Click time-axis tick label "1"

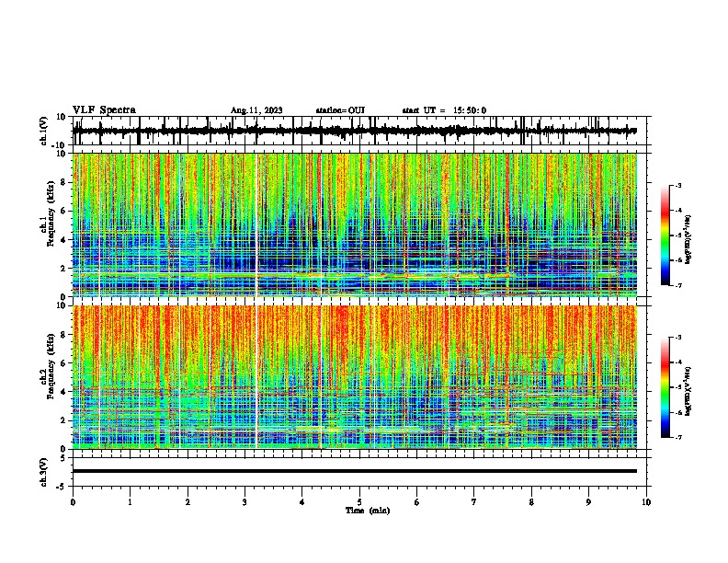[x=130, y=502]
